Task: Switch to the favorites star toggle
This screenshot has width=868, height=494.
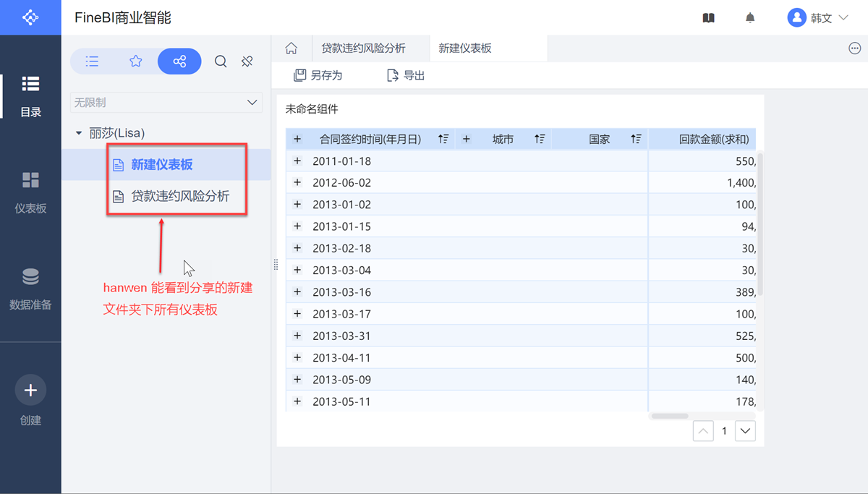Action: click(x=136, y=61)
